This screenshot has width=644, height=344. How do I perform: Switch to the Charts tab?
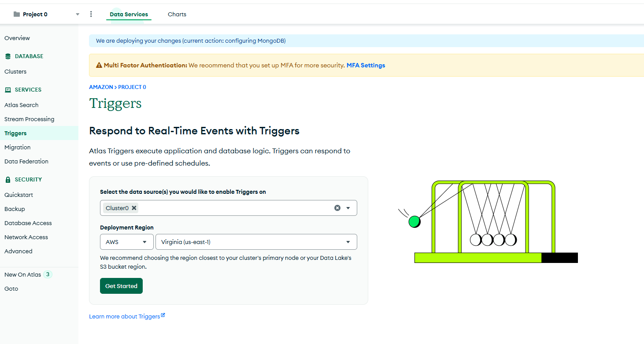click(177, 14)
